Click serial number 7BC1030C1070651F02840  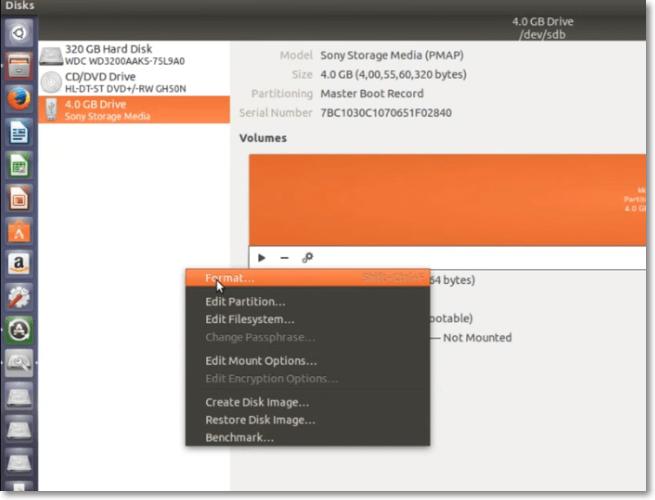click(386, 113)
